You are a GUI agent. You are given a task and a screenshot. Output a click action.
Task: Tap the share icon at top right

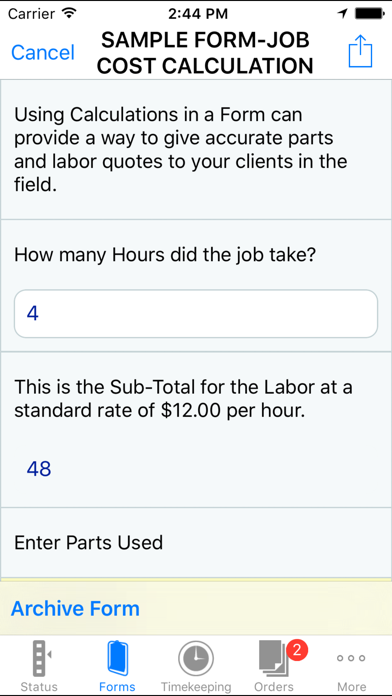pyautogui.click(x=360, y=51)
